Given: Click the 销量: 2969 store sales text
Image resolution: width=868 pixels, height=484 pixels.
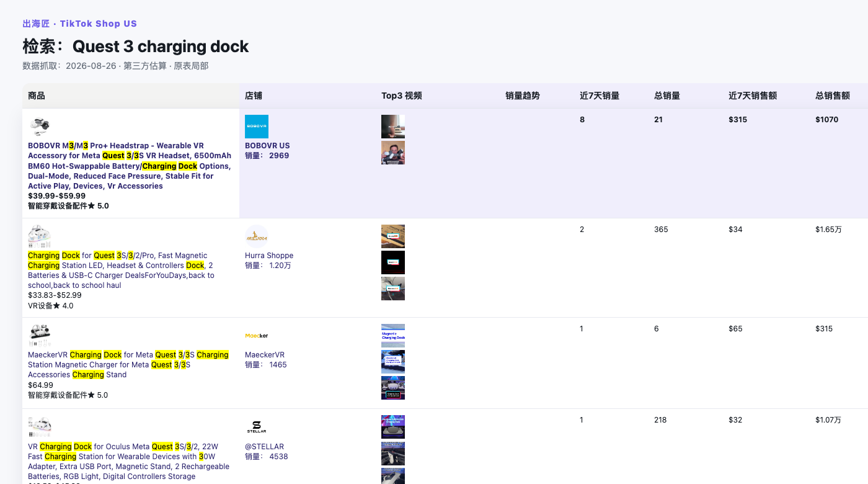Looking at the screenshot, I should point(267,156).
